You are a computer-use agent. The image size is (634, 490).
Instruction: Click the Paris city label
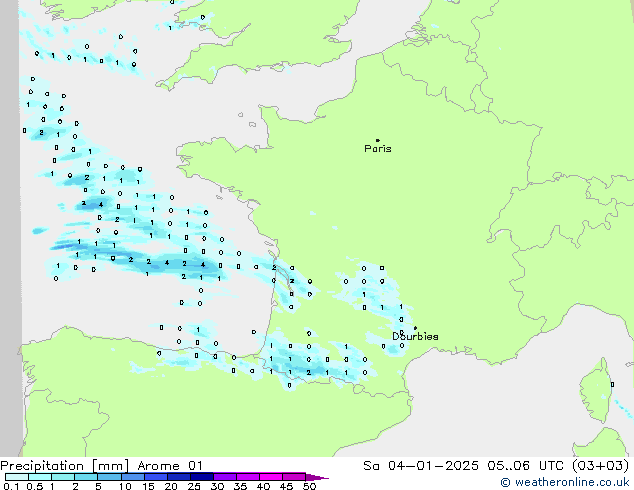pyautogui.click(x=378, y=149)
